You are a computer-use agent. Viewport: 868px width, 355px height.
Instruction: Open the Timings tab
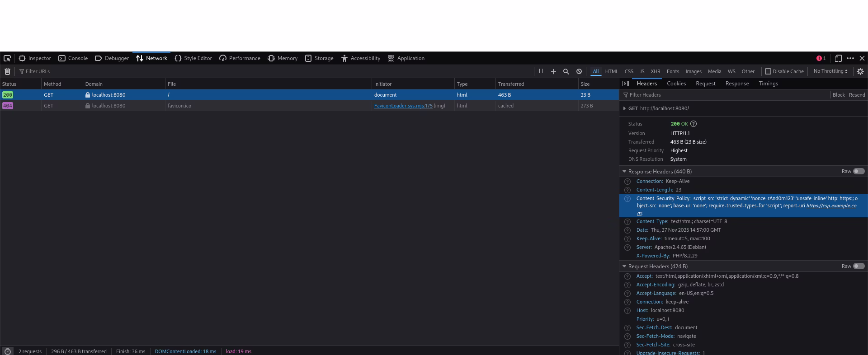coord(768,84)
